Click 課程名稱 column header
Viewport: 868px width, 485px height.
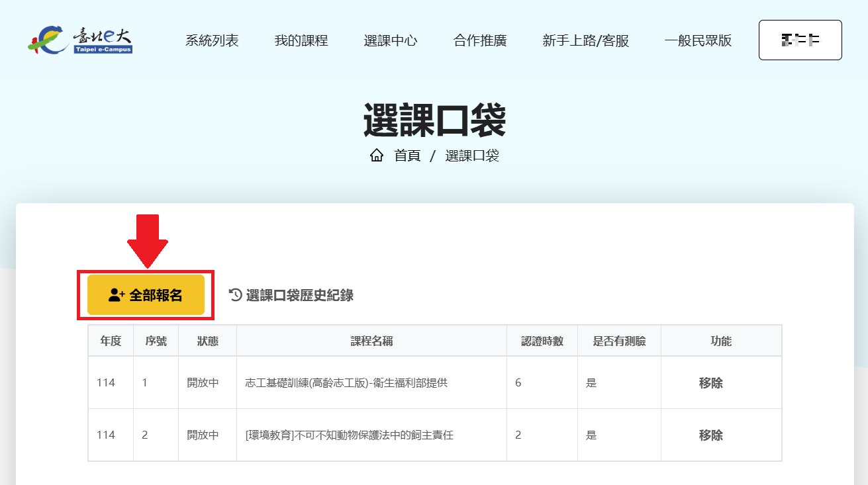[x=371, y=341]
